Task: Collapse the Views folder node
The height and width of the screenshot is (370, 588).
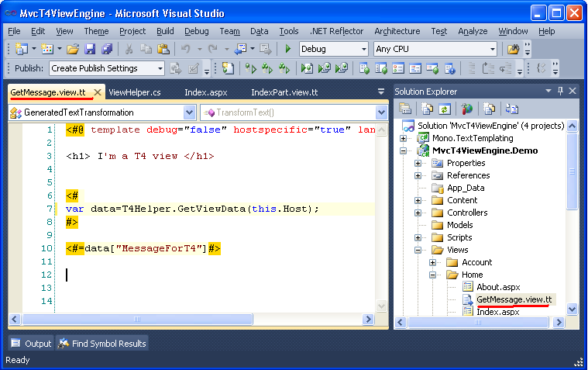Action: click(x=418, y=250)
